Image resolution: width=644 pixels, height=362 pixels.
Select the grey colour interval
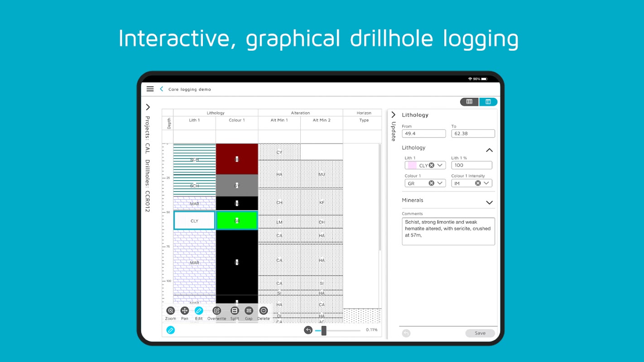tap(237, 186)
